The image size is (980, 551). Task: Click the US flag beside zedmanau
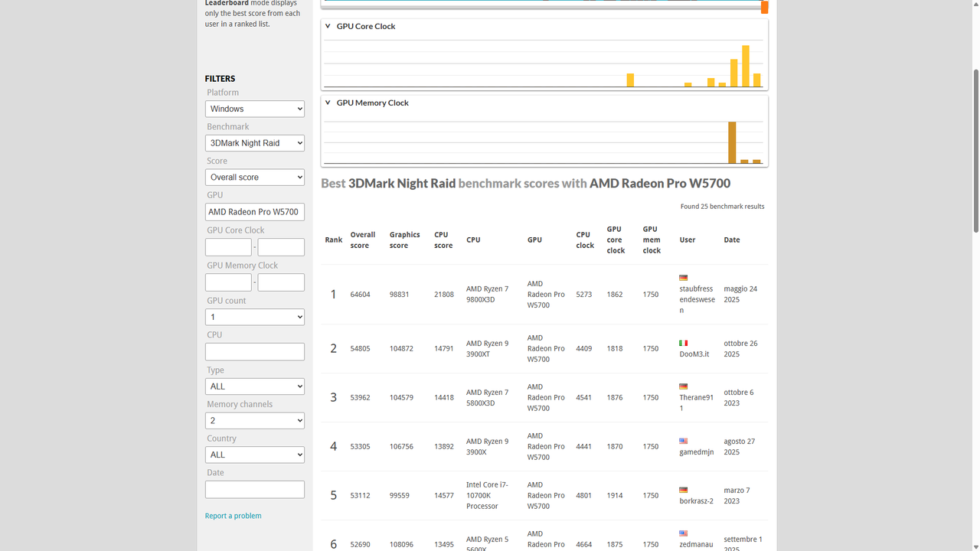pyautogui.click(x=683, y=533)
